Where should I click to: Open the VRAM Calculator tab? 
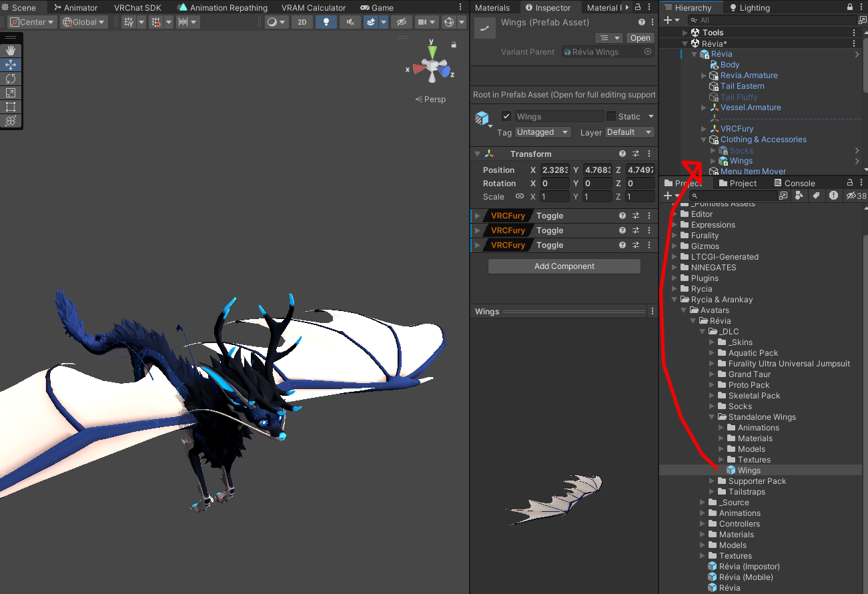pos(314,7)
